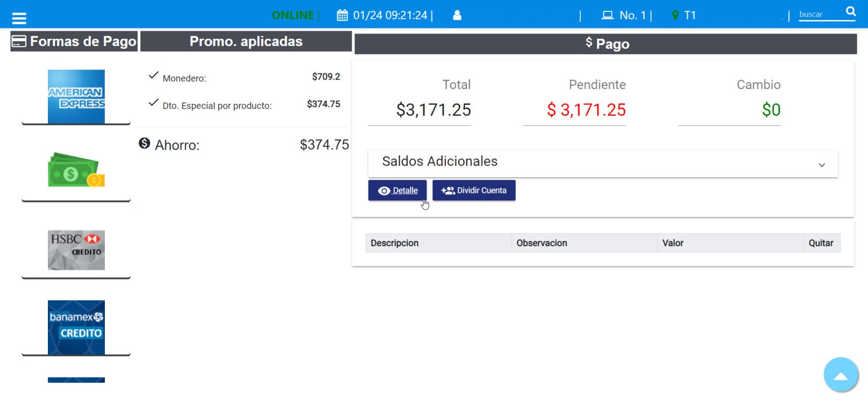This screenshot has width=868, height=406.
Task: Click the user profile icon
Action: (x=457, y=15)
